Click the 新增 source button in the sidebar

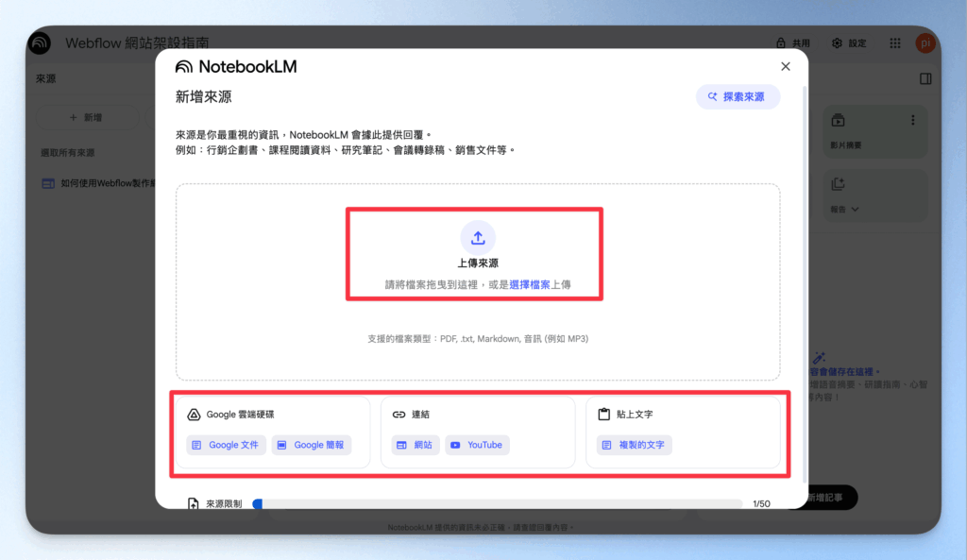click(x=87, y=117)
